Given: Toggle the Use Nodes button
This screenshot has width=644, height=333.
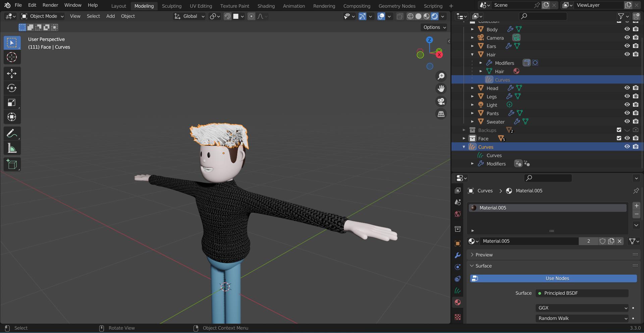Looking at the screenshot, I should (x=553, y=278).
